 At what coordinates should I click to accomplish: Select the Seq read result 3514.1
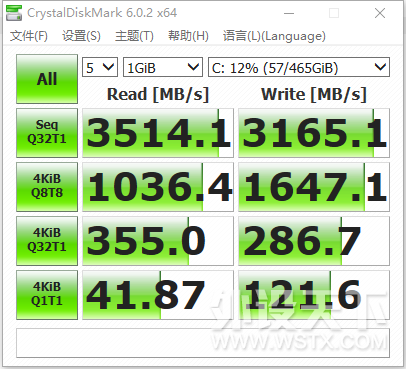point(158,133)
